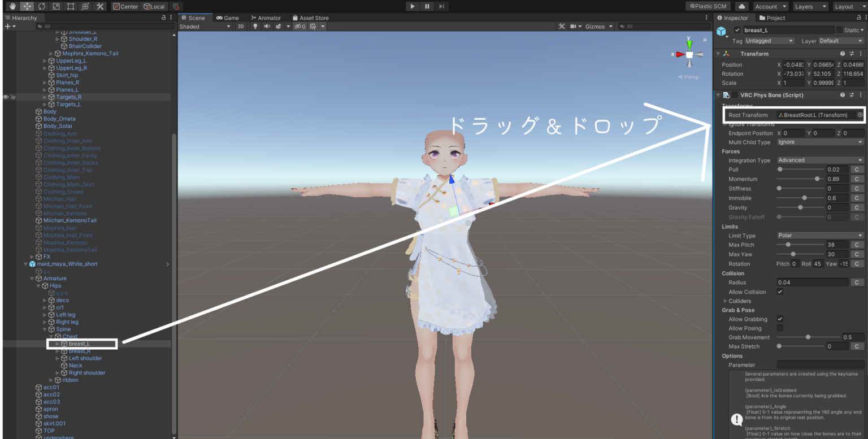Enable the Allow Posing checkbox
This screenshot has width=868, height=439.
coord(780,328)
